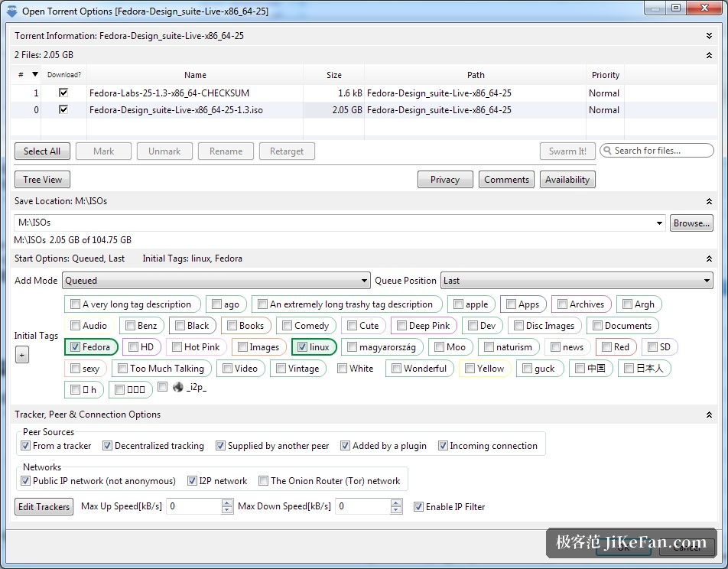
Task: Click the Swarm It! button
Action: pyautogui.click(x=567, y=151)
